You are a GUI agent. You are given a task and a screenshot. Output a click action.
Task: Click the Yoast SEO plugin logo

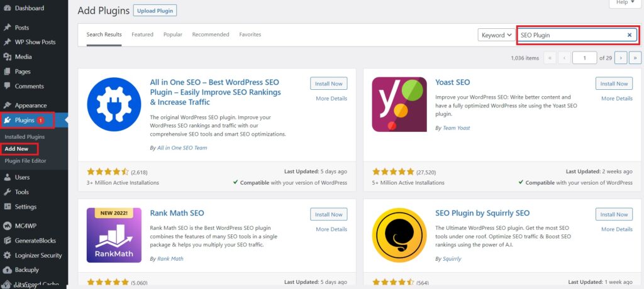(x=399, y=104)
